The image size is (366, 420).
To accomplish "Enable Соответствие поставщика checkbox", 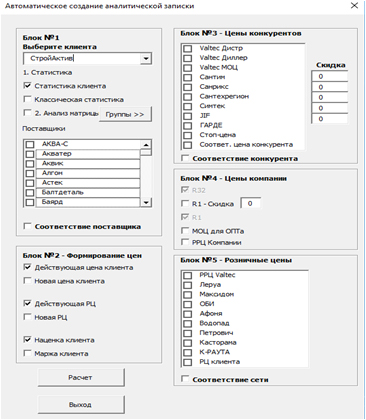I will point(28,226).
